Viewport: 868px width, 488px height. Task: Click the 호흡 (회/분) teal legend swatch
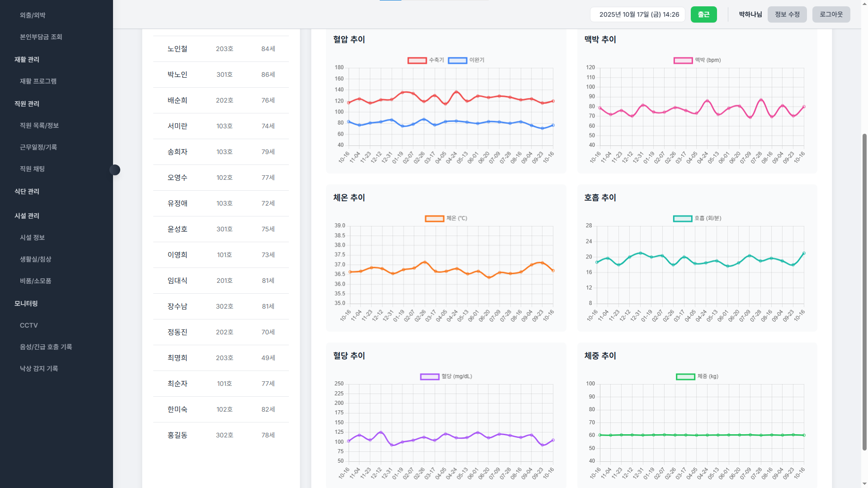[x=683, y=219]
